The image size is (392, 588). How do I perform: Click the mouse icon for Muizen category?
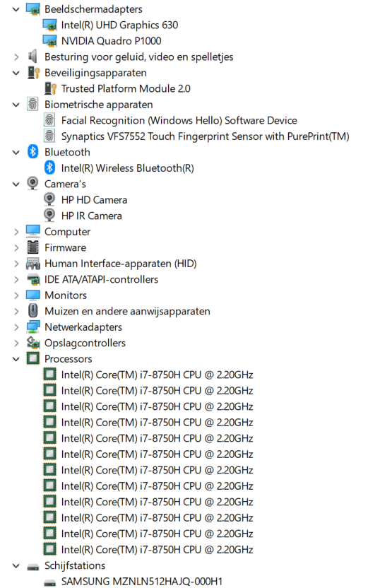pyautogui.click(x=33, y=310)
